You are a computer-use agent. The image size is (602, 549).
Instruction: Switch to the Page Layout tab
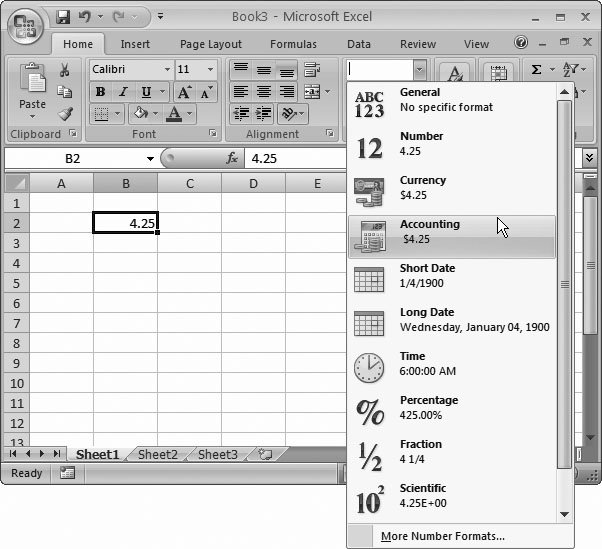click(x=211, y=44)
